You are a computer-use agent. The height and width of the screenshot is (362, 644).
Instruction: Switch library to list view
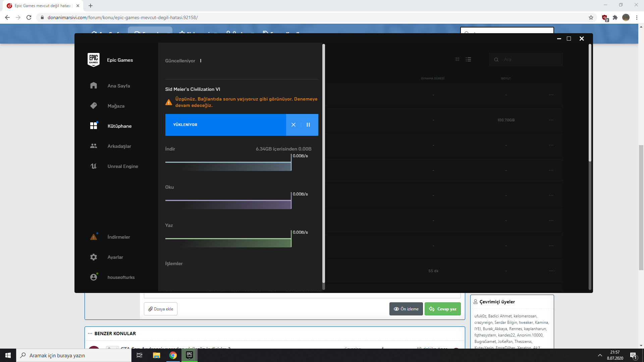469,59
